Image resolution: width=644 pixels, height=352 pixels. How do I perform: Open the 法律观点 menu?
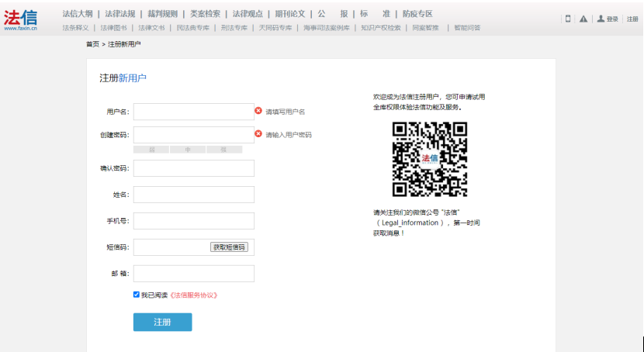[248, 14]
